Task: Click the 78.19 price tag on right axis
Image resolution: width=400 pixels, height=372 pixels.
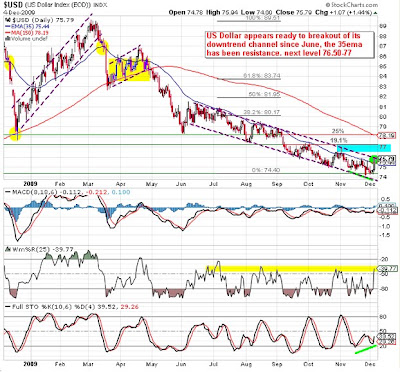Action: pyautogui.click(x=387, y=136)
